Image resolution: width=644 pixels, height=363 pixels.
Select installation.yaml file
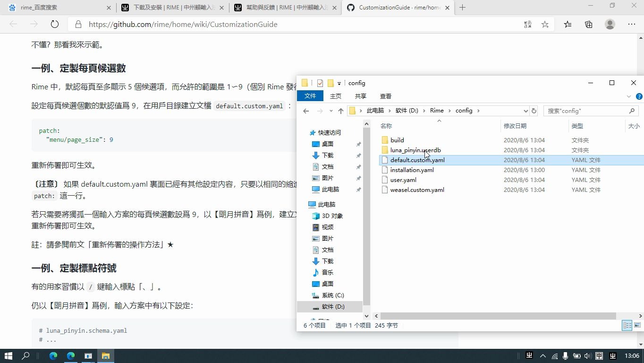click(x=412, y=170)
